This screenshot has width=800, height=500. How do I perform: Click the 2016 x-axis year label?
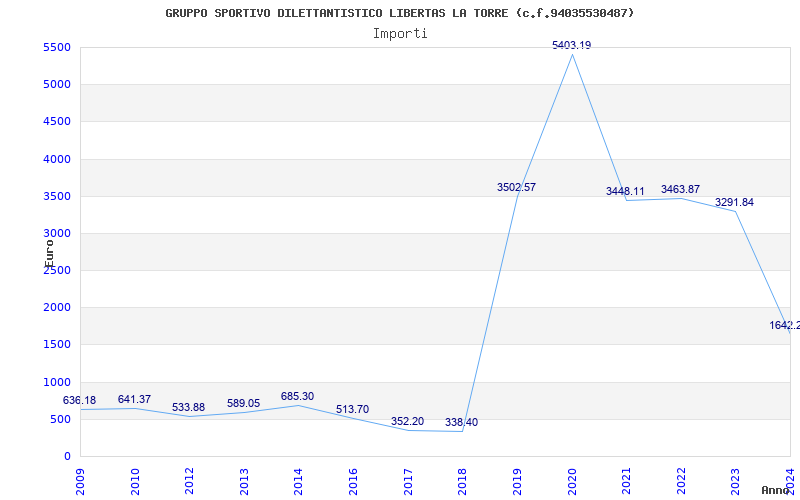[353, 481]
